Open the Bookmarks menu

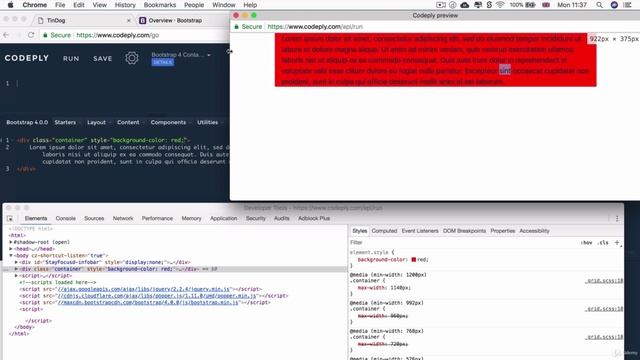tap(160, 5)
